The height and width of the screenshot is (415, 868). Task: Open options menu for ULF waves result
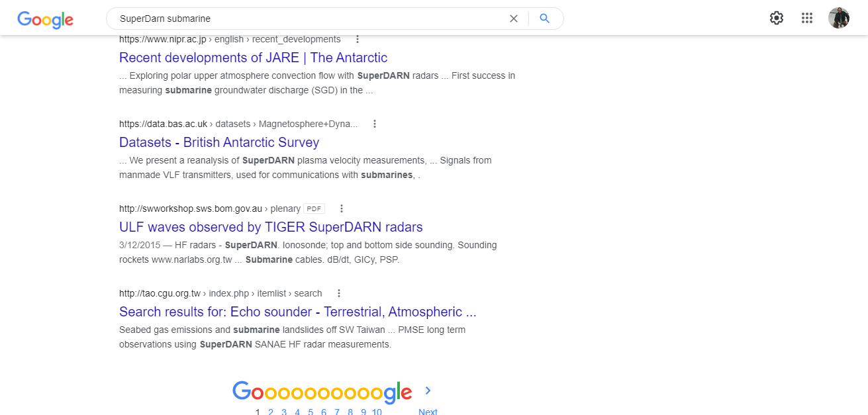(x=342, y=208)
